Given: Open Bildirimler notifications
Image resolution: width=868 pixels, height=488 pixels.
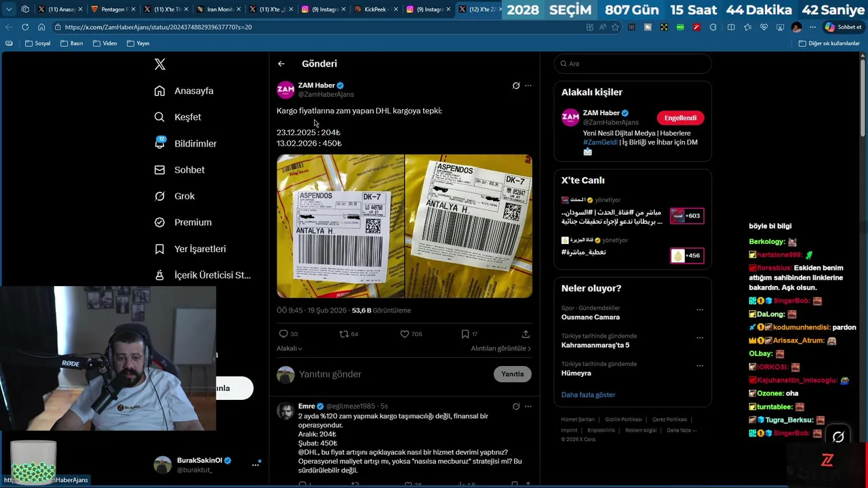Looking at the screenshot, I should click(185, 144).
